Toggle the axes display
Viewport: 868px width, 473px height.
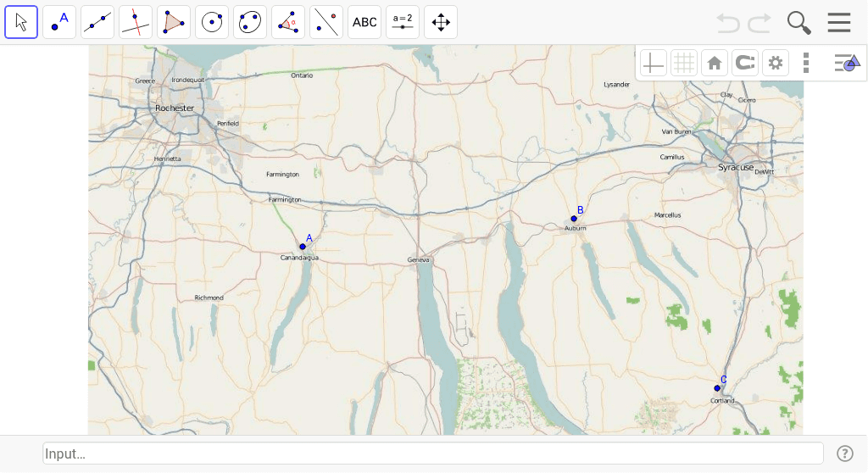pos(654,63)
